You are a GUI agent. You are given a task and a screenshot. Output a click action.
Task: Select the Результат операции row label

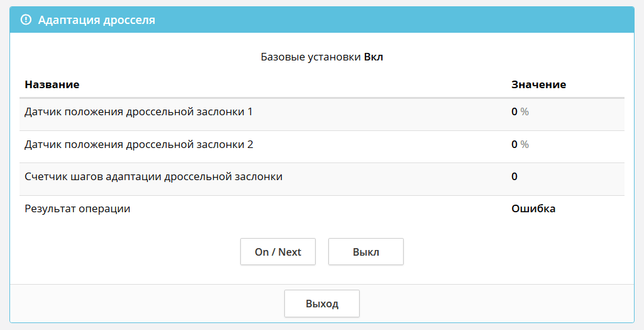click(77, 209)
